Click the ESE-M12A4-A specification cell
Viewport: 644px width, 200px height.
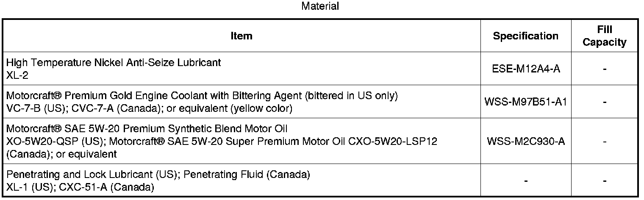pyautogui.click(x=525, y=68)
